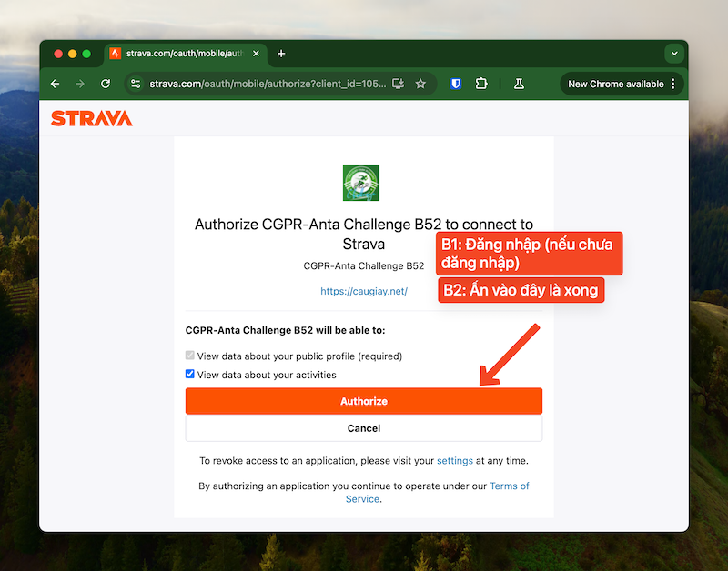Open Chrome Labs flask icon
The height and width of the screenshot is (571, 728).
point(519,84)
